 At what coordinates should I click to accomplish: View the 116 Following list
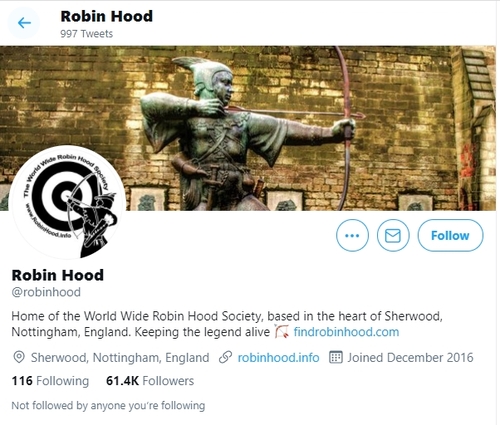click(50, 381)
